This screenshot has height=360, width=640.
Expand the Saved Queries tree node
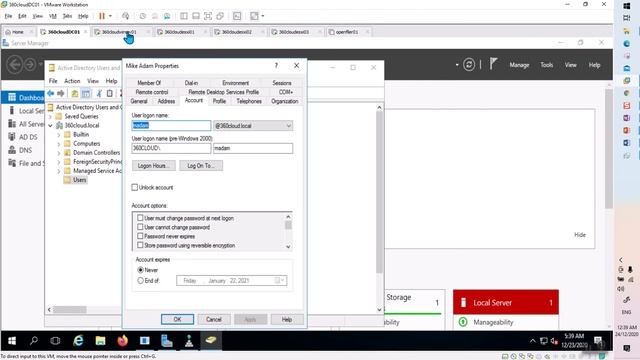tap(51, 116)
